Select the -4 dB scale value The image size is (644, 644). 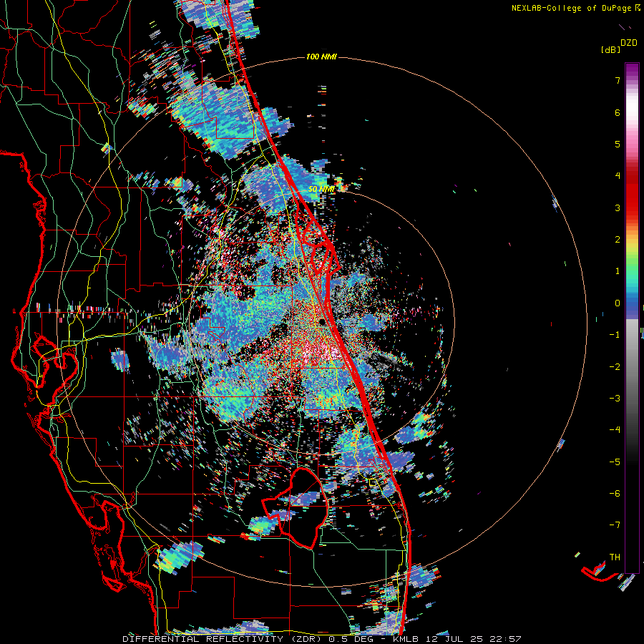615,429
